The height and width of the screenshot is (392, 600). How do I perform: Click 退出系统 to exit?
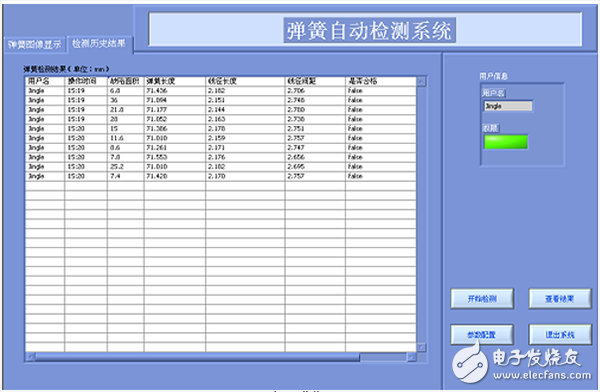click(x=560, y=335)
